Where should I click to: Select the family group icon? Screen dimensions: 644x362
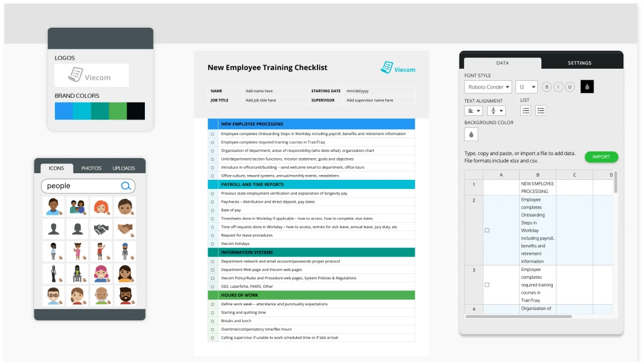[77, 207]
